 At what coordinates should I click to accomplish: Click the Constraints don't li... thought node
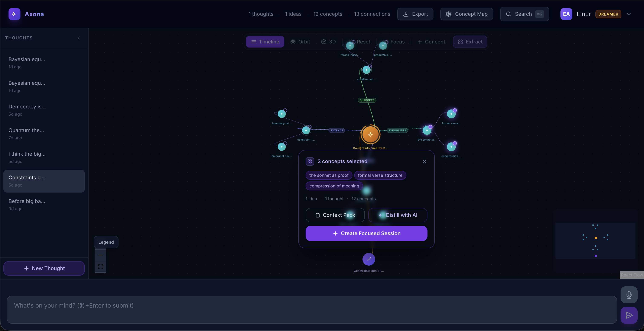369,259
